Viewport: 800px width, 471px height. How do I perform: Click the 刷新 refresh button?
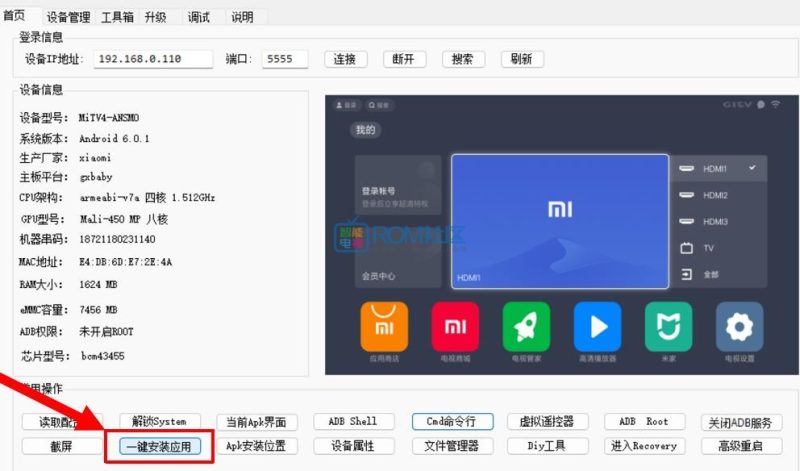(522, 59)
